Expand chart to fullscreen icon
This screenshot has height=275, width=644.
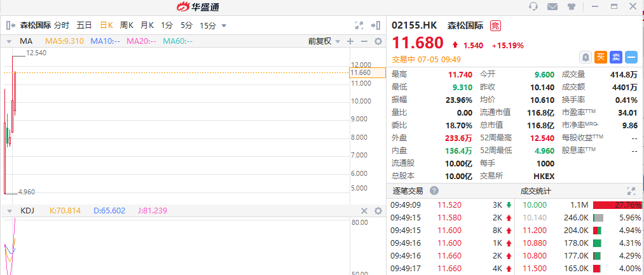point(359,25)
